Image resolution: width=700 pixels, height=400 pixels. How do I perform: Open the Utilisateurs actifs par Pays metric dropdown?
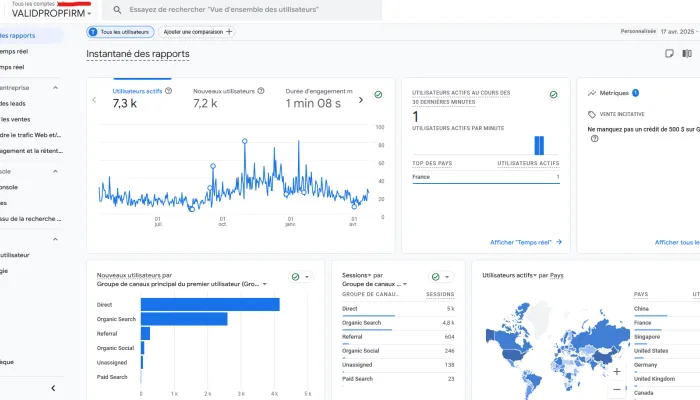[509, 275]
